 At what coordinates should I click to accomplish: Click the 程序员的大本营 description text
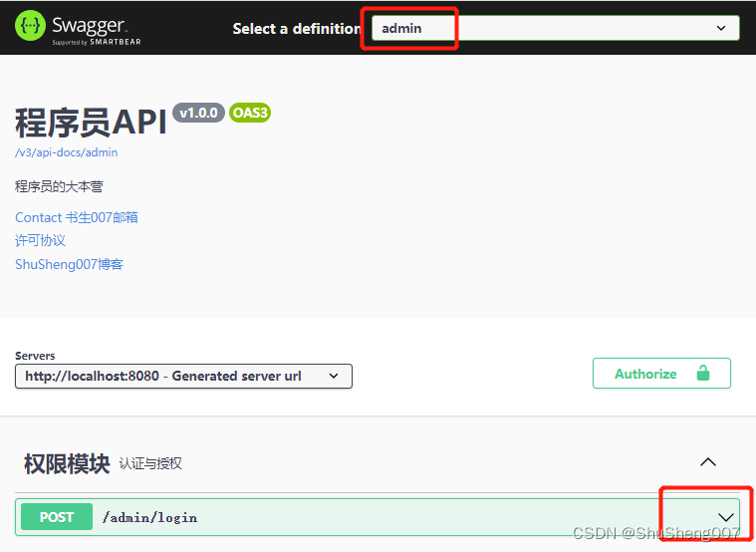coord(59,186)
